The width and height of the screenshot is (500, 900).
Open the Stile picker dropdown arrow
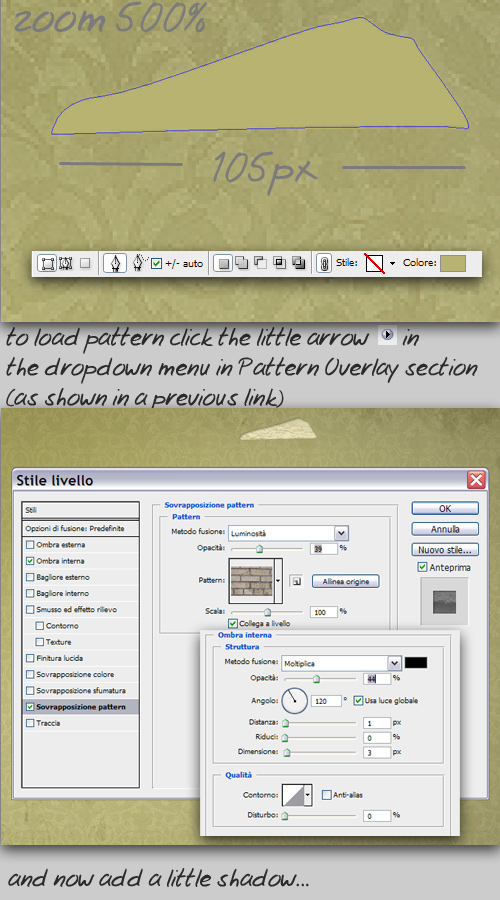click(x=392, y=264)
